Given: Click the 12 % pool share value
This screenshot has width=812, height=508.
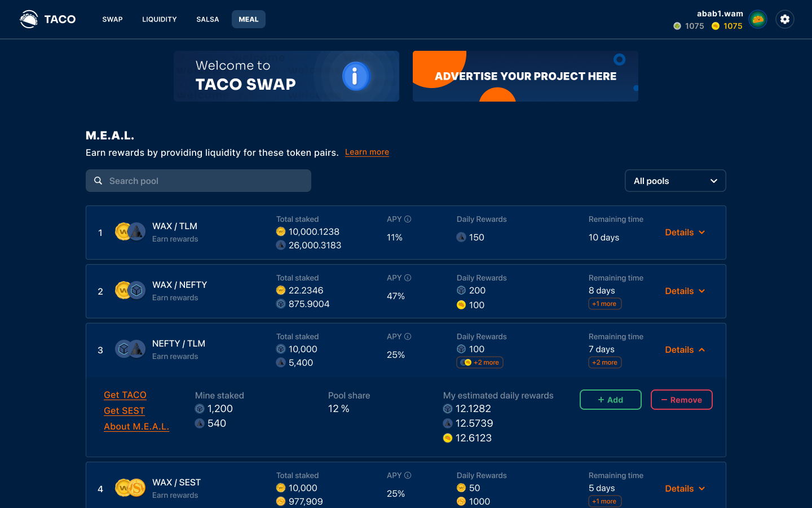Looking at the screenshot, I should 339,409.
